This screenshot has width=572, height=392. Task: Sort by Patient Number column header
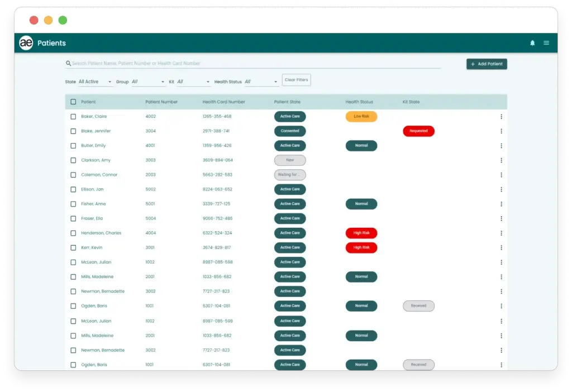click(x=161, y=102)
